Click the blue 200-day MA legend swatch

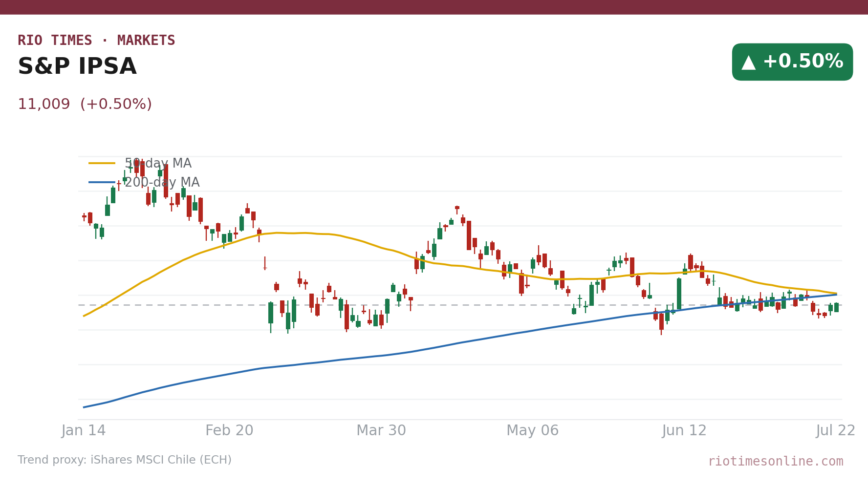(x=102, y=183)
